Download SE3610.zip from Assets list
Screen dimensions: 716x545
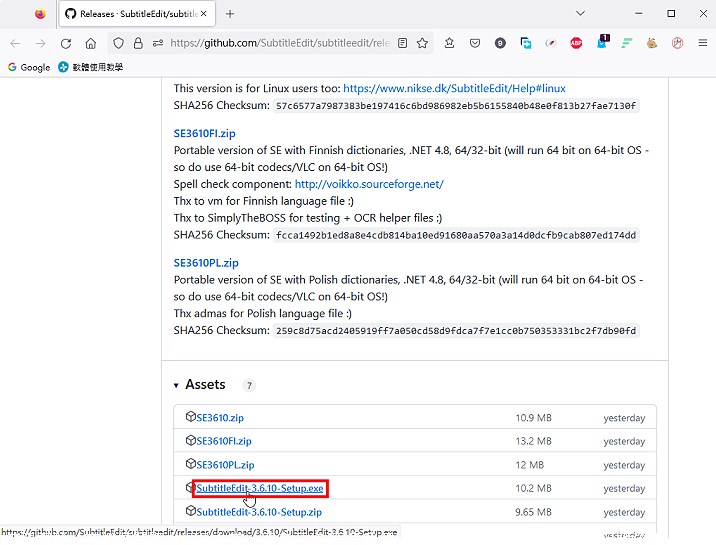220,417
